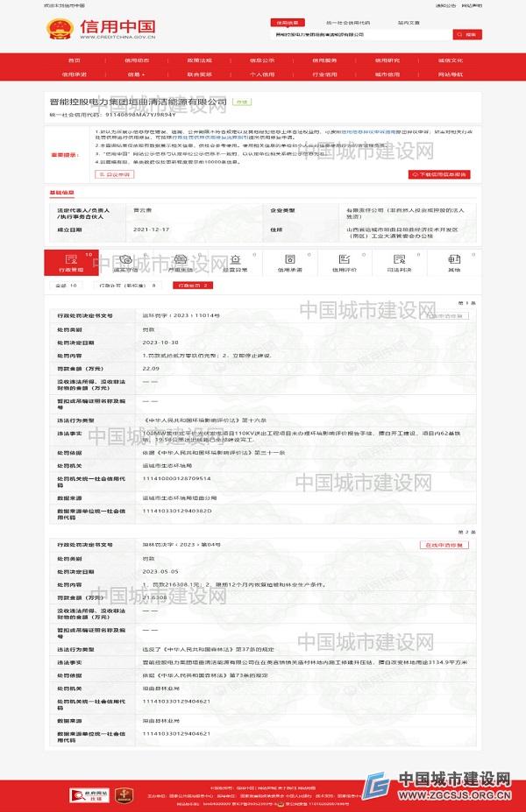This screenshot has height=812, width=526.
Task: Expand the 信易+ navigation menu
Action: pyautogui.click(x=137, y=74)
